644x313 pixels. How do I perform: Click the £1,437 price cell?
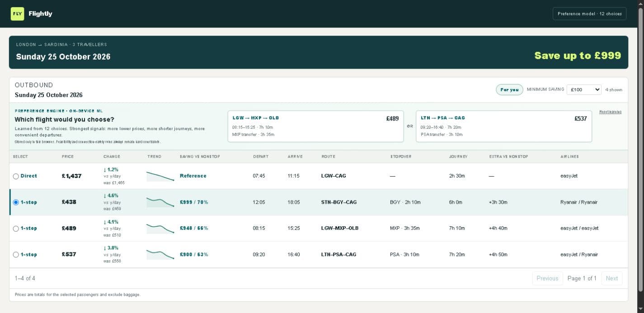[72, 176]
